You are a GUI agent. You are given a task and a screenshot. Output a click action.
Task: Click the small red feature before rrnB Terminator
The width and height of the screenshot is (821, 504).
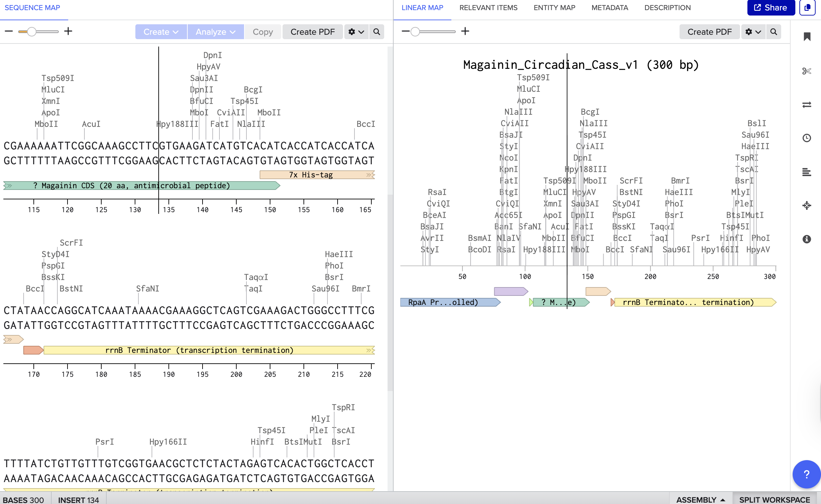[33, 350]
